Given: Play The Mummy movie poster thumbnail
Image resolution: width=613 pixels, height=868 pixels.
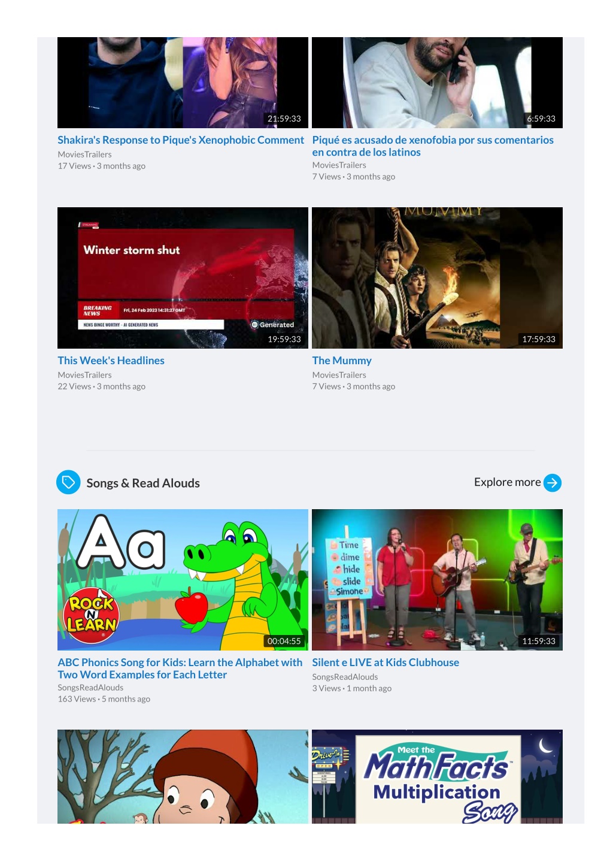Looking at the screenshot, I should click(437, 278).
